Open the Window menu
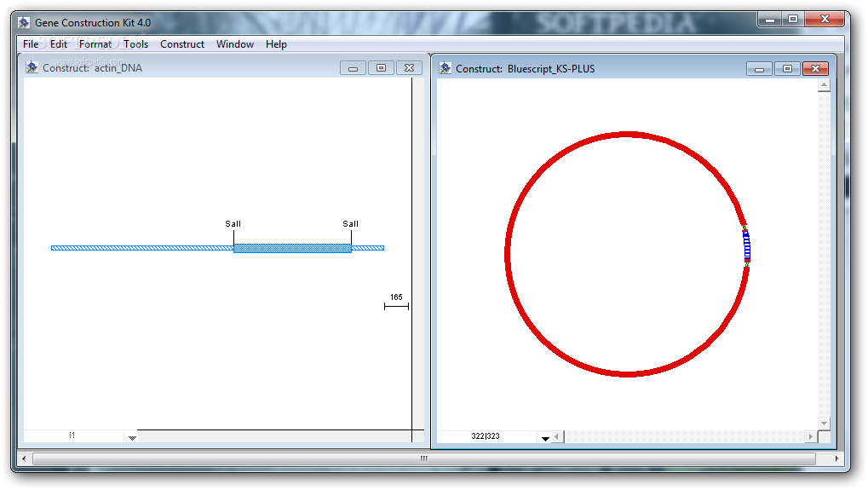 point(235,44)
